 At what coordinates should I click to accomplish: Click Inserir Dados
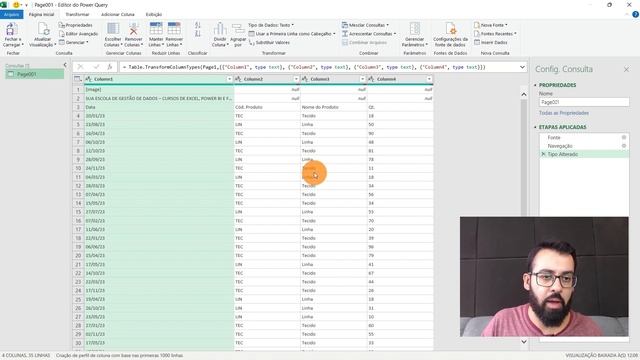pyautogui.click(x=491, y=42)
